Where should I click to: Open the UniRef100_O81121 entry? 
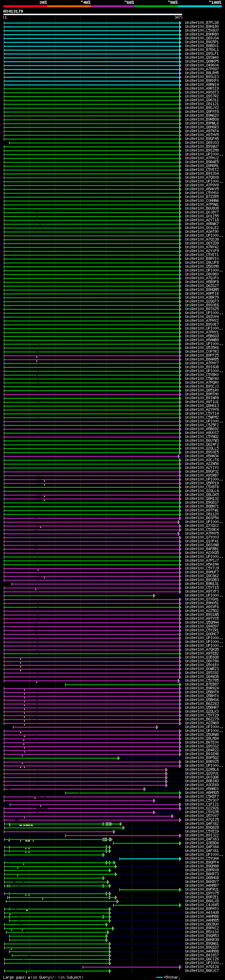click(x=202, y=104)
